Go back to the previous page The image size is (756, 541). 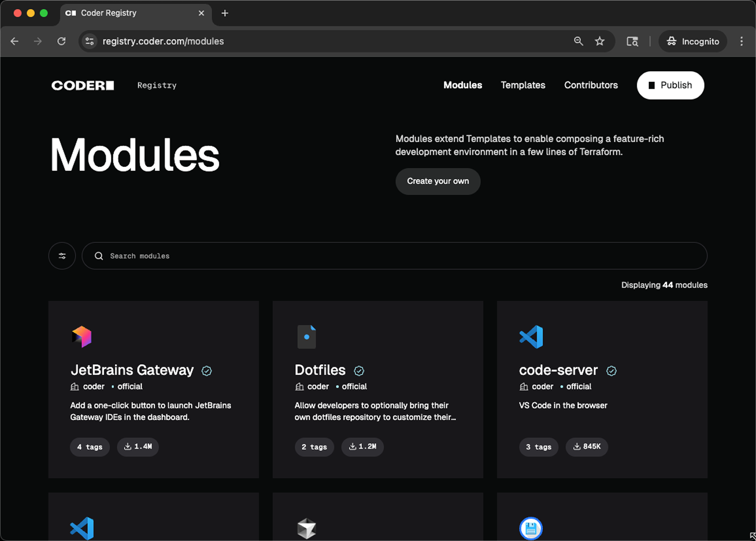click(x=14, y=41)
